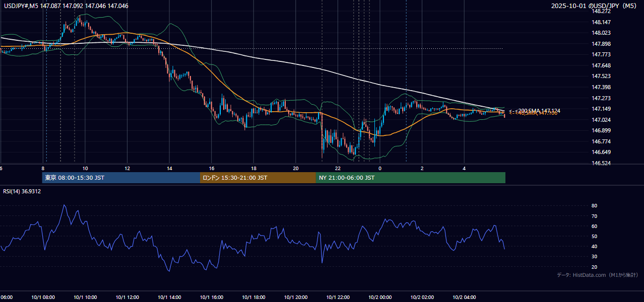Image resolution: width=644 pixels, height=302 pixels.
Task: Click the chart title '2025-10-01 のUSD/JPY (M5)'
Action: point(594,6)
